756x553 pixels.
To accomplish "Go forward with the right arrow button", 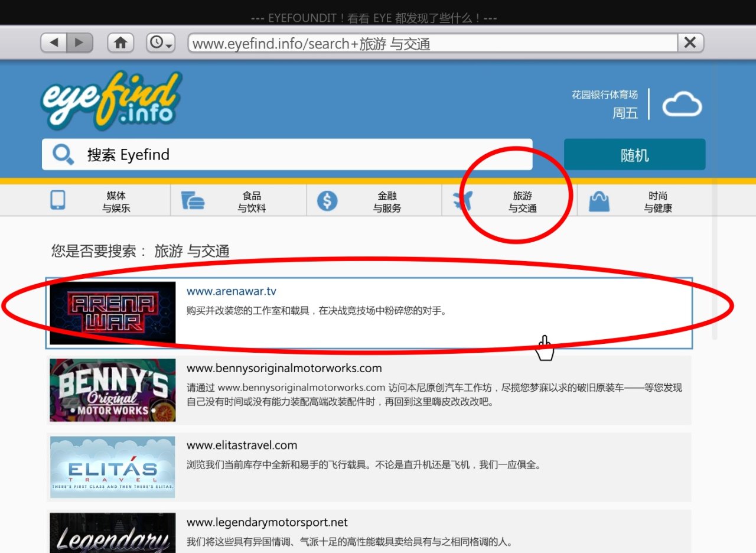I will coord(80,43).
